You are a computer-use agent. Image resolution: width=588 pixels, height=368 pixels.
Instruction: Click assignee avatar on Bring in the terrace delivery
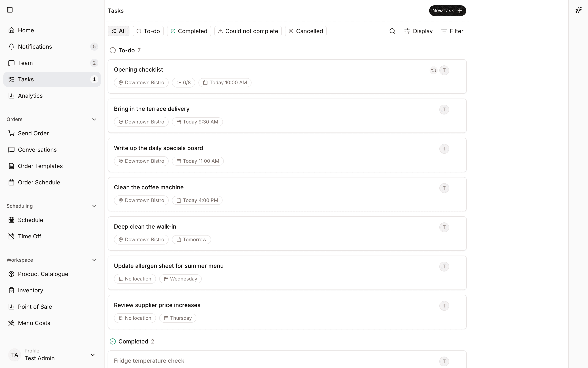tap(444, 110)
